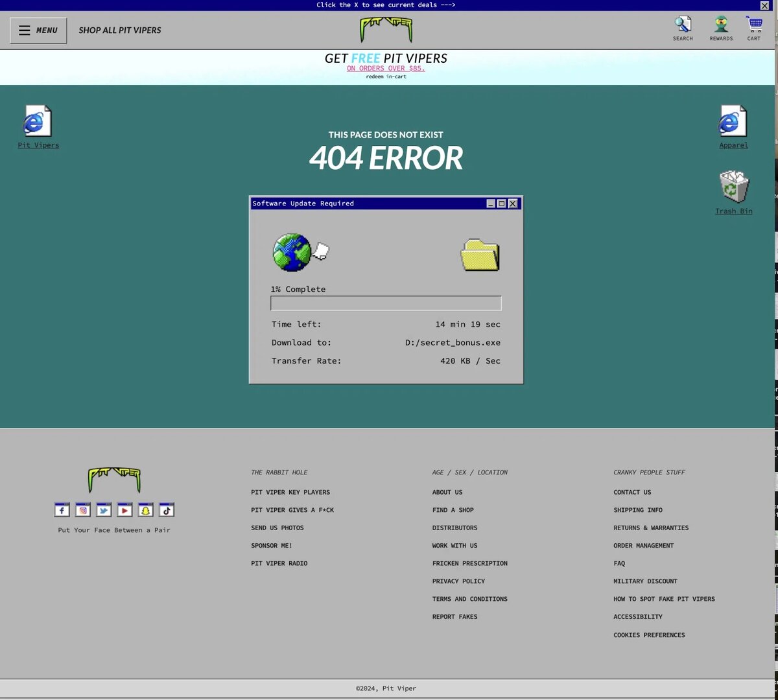Screen dimensions: 778x700
Task: Open Fricken Prescription link
Action: 470,563
